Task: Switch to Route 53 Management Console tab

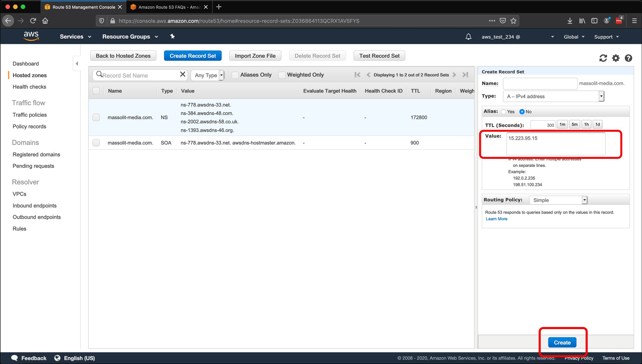Action: 83,7
